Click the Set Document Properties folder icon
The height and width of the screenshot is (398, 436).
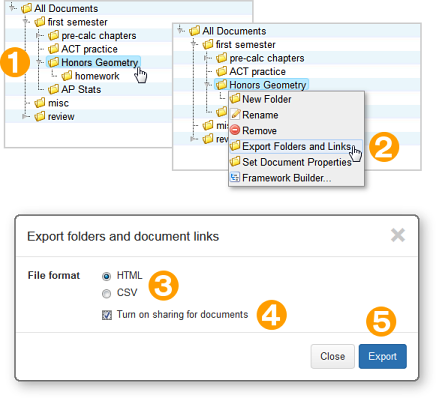(x=235, y=161)
